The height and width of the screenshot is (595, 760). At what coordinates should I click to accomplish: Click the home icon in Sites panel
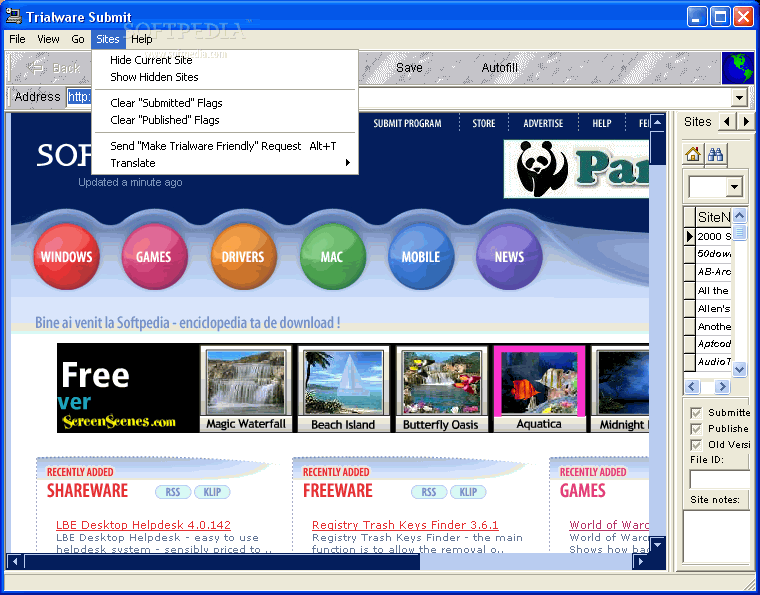(693, 154)
